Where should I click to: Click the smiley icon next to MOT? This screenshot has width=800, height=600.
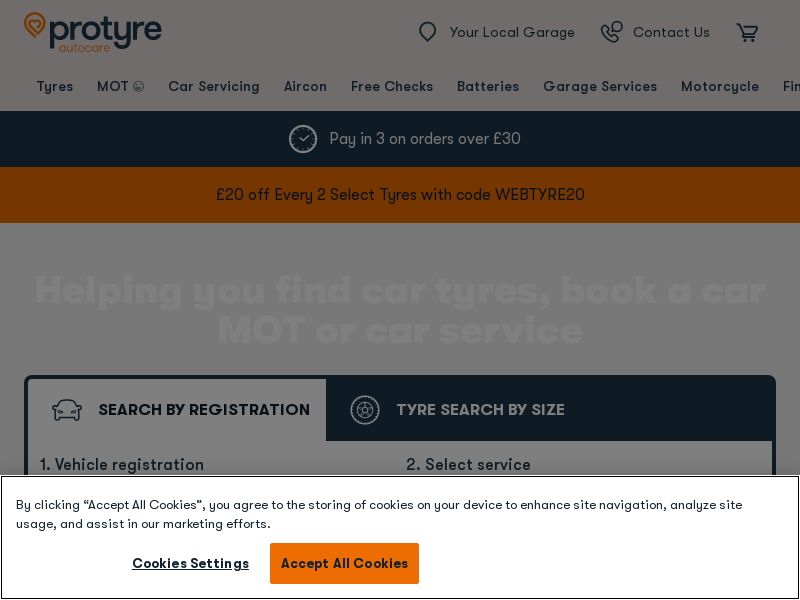pyautogui.click(x=136, y=86)
